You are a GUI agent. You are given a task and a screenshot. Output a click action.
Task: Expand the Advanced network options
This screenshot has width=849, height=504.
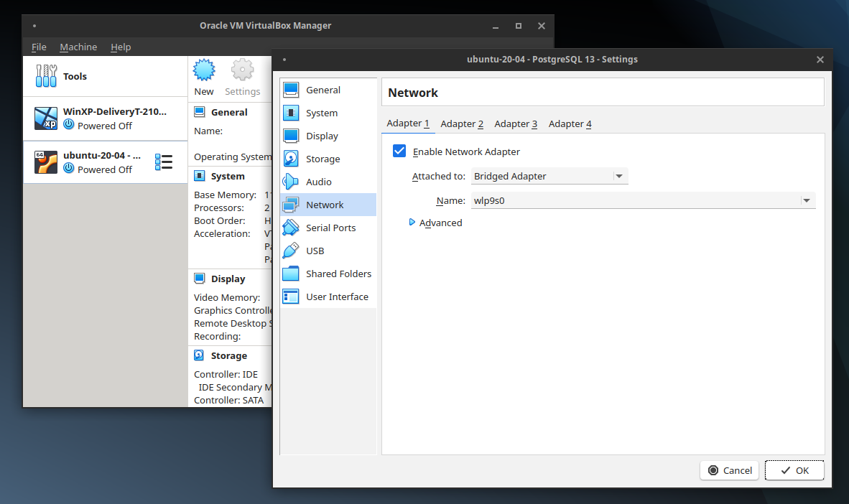pyautogui.click(x=436, y=223)
